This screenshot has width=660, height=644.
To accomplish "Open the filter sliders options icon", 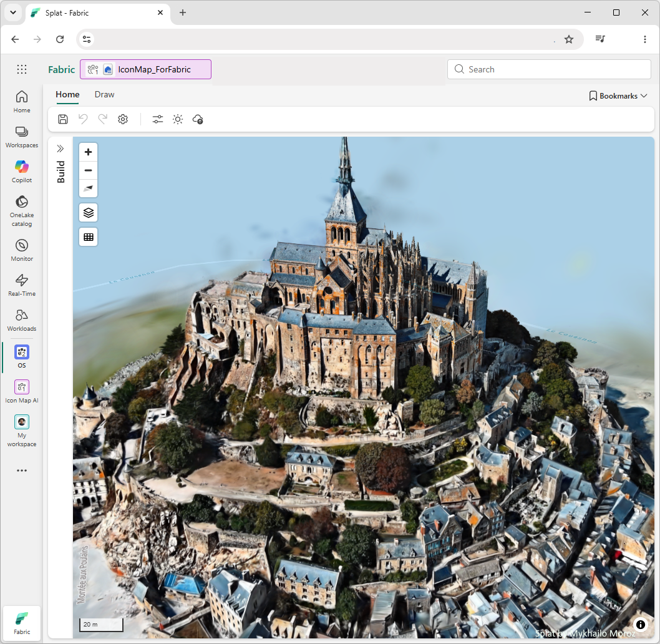I will [157, 119].
